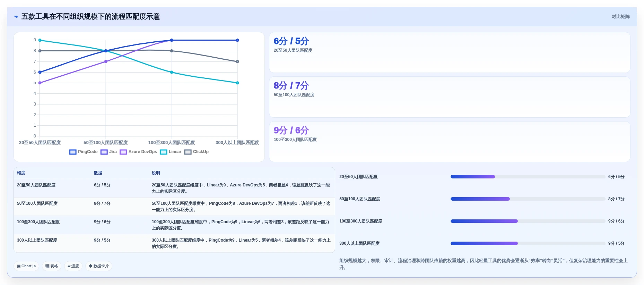
Task: Click the 数据卡片 tag chip
Action: [99, 266]
